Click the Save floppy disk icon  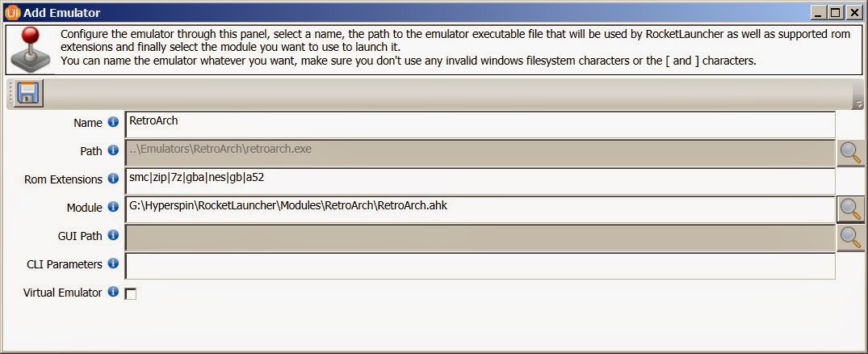28,94
